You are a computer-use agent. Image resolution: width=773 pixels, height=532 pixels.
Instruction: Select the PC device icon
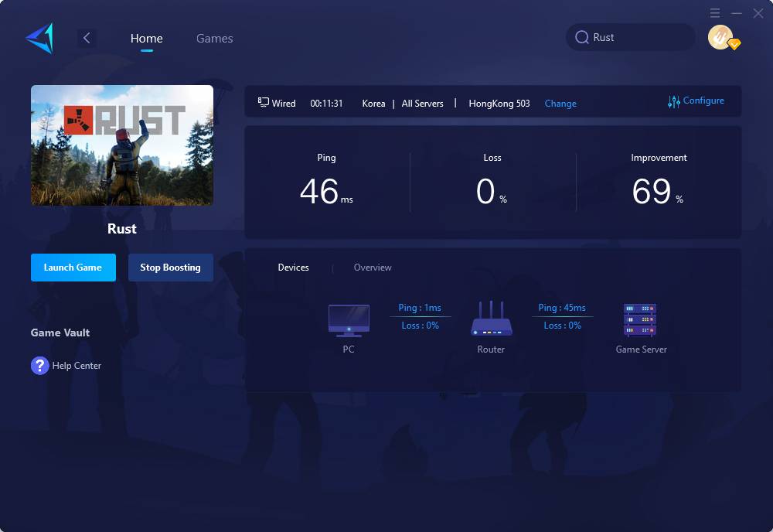[349, 320]
